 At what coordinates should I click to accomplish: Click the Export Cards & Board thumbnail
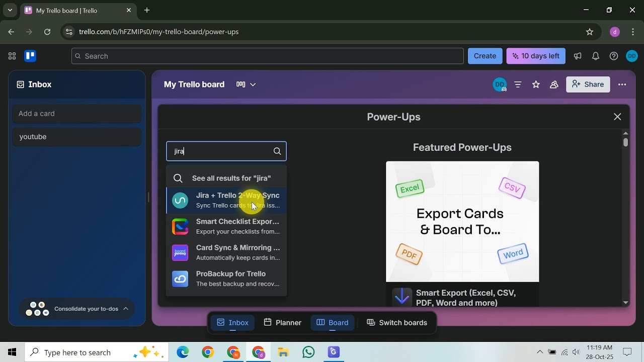(x=462, y=222)
